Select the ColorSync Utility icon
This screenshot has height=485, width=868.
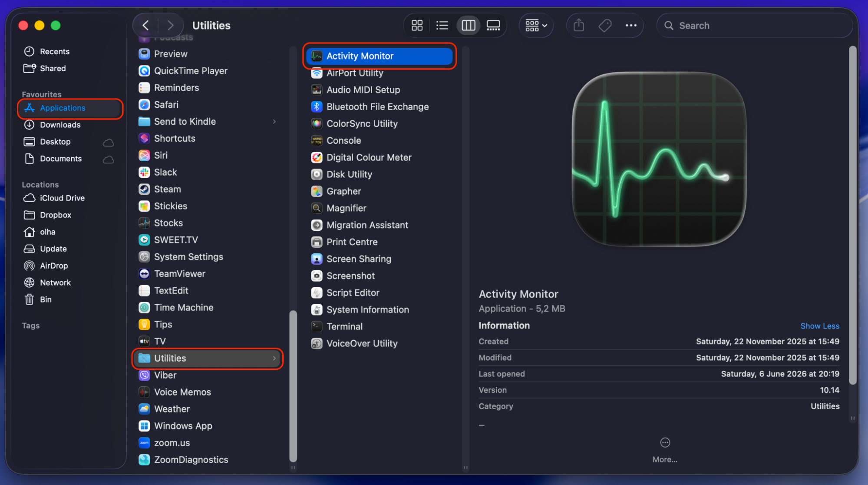(317, 124)
